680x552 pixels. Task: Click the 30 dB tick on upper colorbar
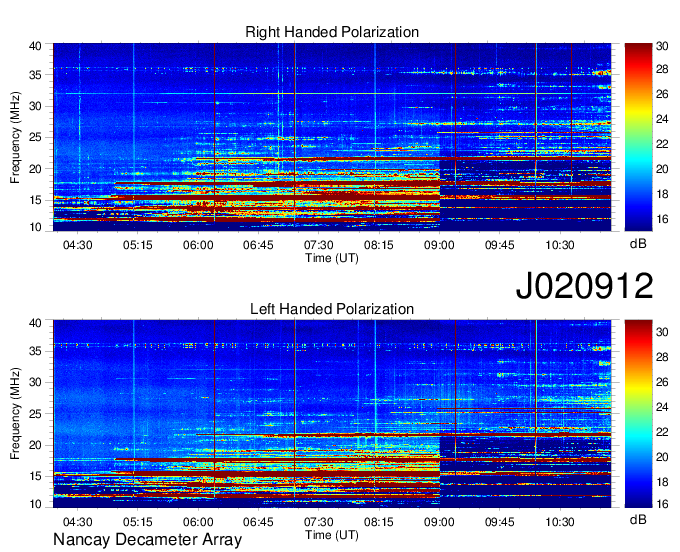point(662,46)
